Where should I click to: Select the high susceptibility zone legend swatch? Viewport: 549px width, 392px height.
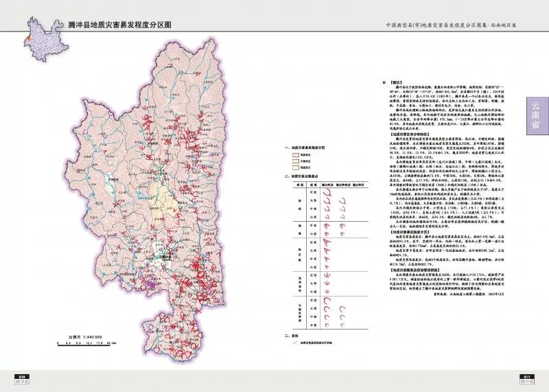(x=296, y=155)
